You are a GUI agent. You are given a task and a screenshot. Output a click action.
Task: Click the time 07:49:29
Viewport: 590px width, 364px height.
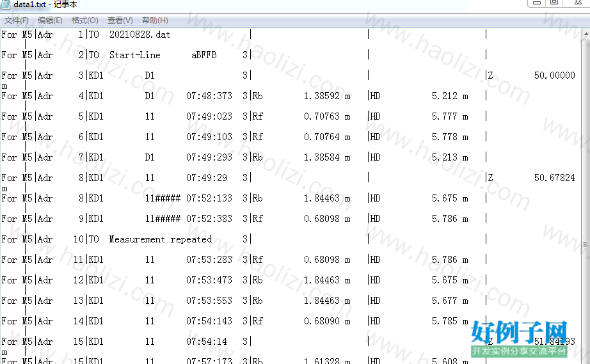tap(207, 177)
